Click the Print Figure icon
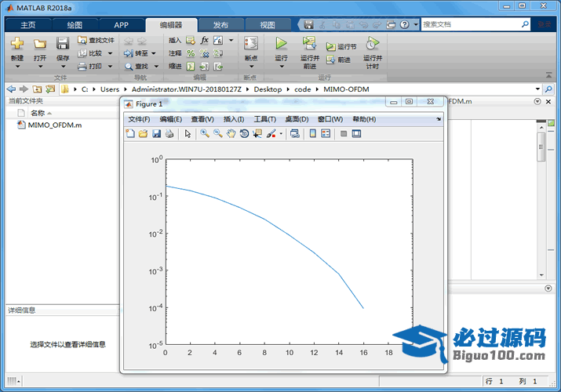Image resolution: width=561 pixels, height=392 pixels. [x=169, y=134]
